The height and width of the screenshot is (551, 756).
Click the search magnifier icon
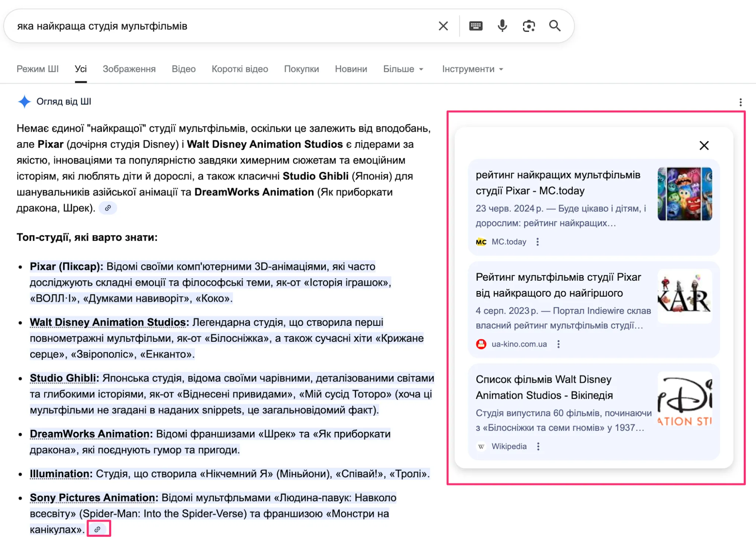click(x=555, y=25)
